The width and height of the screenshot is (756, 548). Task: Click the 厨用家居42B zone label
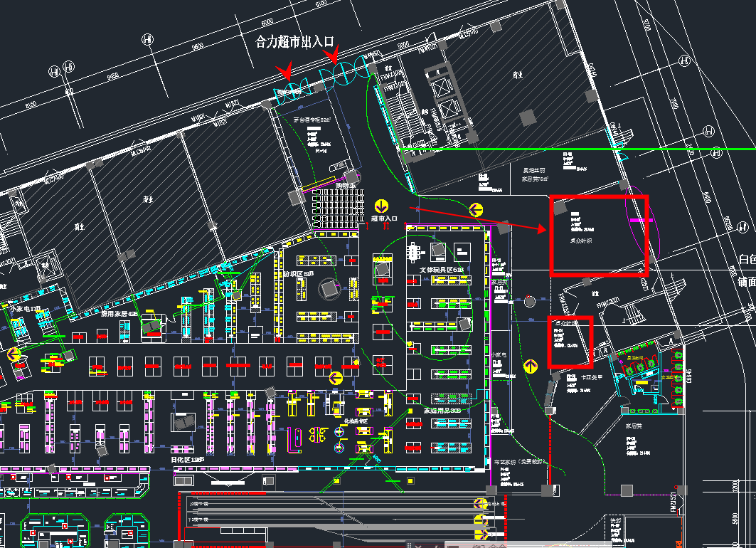119,313
